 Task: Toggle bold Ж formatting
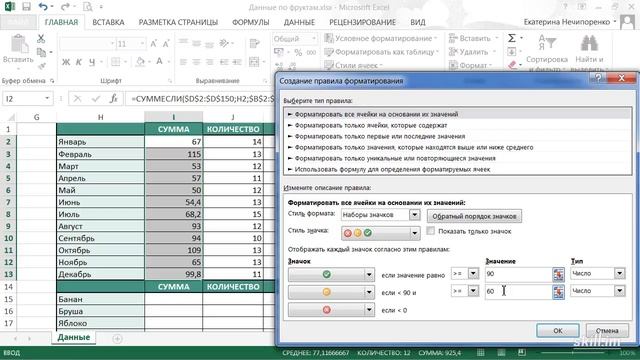click(66, 62)
